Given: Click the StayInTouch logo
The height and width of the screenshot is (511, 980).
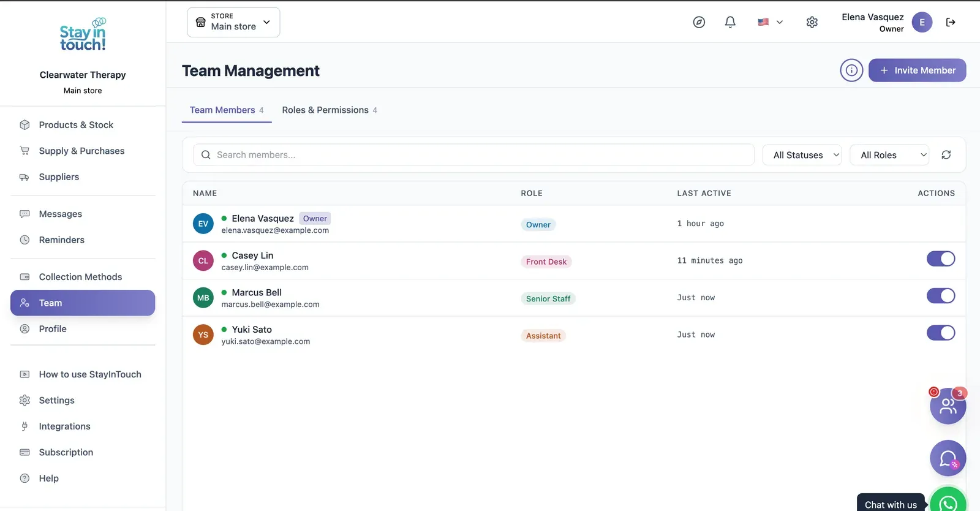Looking at the screenshot, I should 83,35.
